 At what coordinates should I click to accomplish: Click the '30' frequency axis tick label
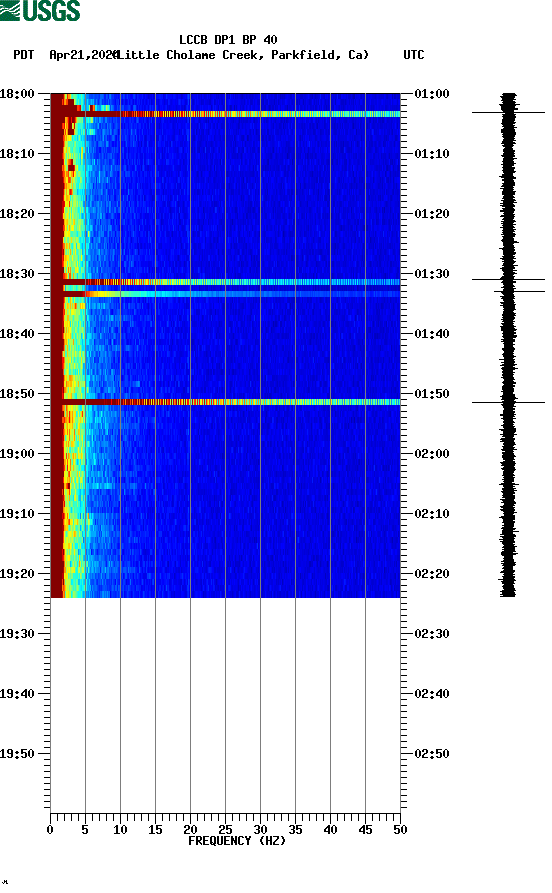(x=260, y=830)
